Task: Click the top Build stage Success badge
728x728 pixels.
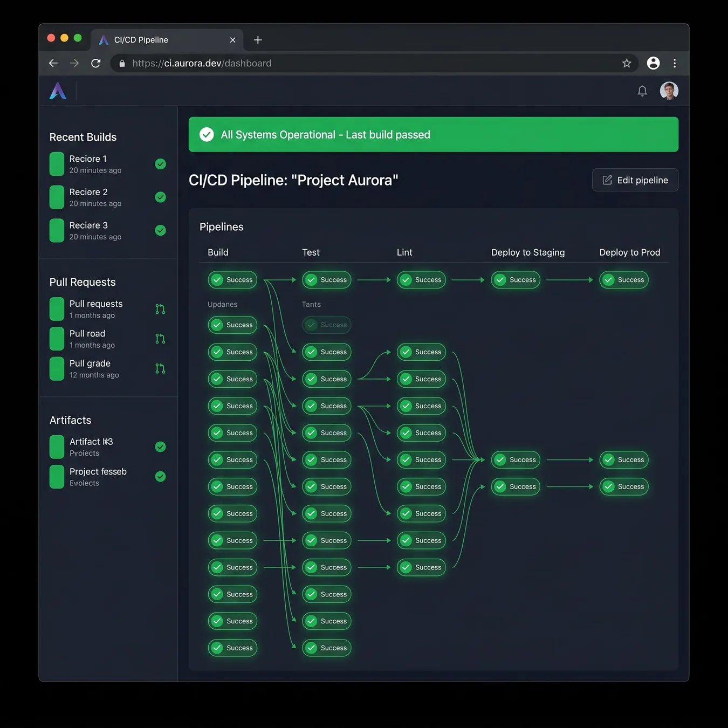Action: point(232,280)
